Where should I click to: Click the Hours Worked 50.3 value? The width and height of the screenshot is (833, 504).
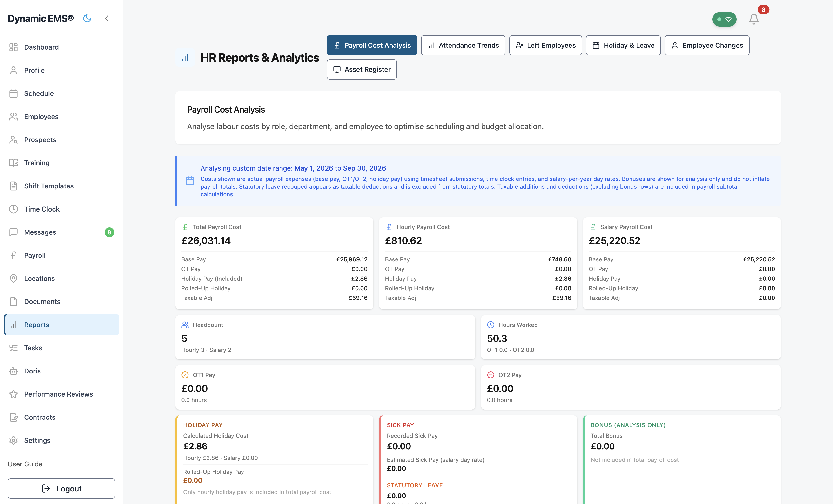point(497,338)
